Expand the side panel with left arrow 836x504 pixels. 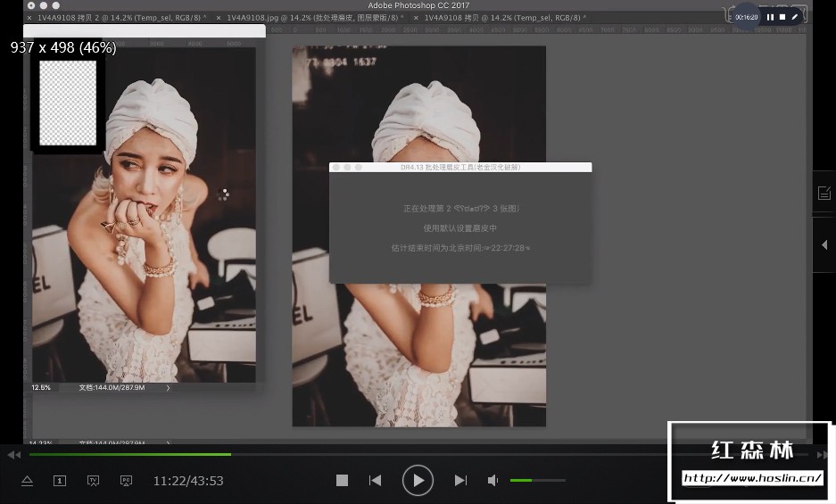824,244
